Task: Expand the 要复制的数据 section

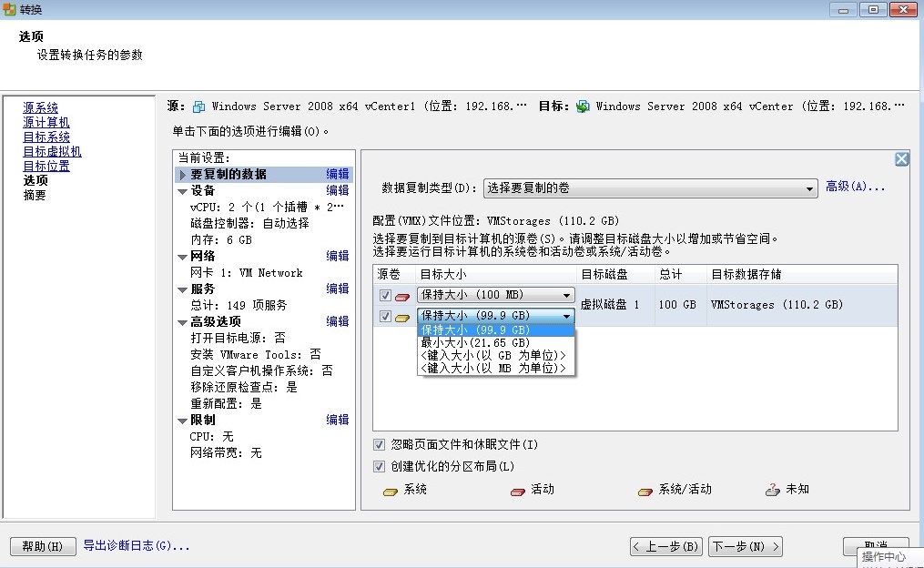Action: point(183,175)
